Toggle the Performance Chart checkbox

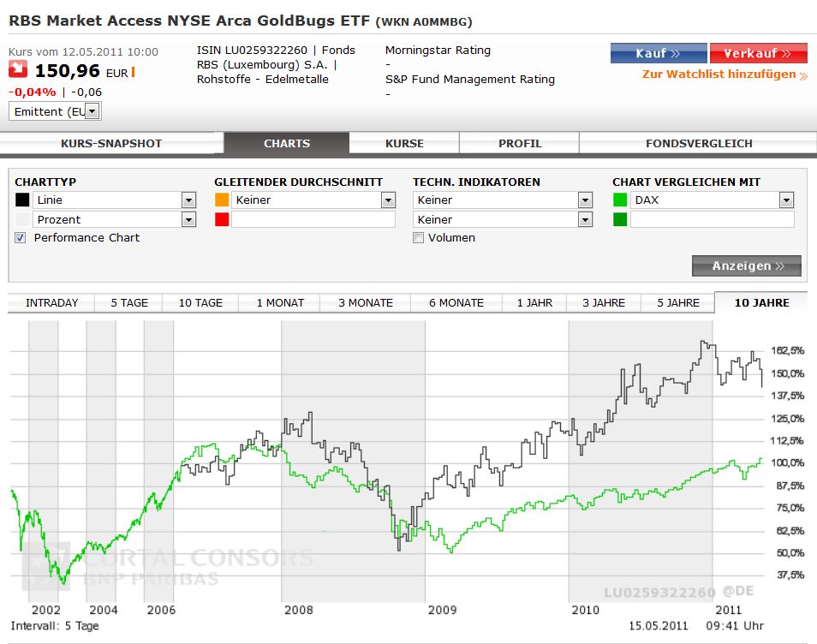coord(21,238)
